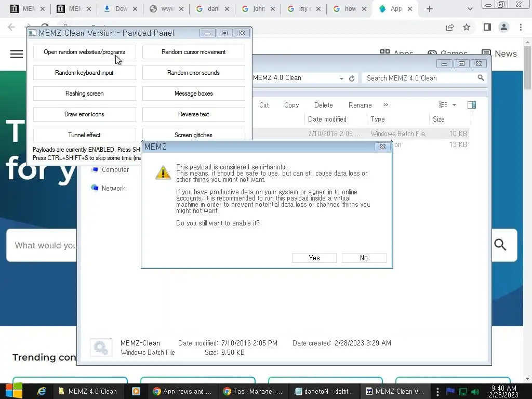
Task: Click the Action Center flag tray icon
Action: pyautogui.click(x=450, y=391)
